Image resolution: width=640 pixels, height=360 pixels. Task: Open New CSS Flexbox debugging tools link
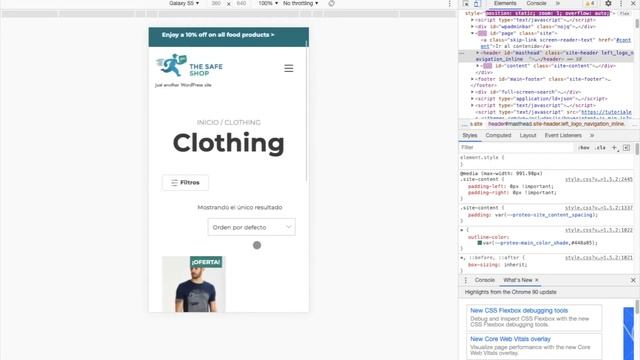[519, 311]
